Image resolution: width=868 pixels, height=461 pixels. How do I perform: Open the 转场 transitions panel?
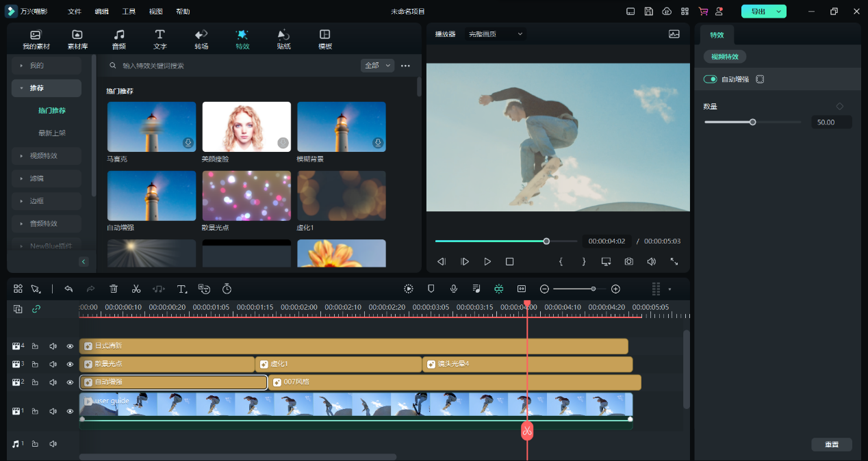pyautogui.click(x=201, y=40)
